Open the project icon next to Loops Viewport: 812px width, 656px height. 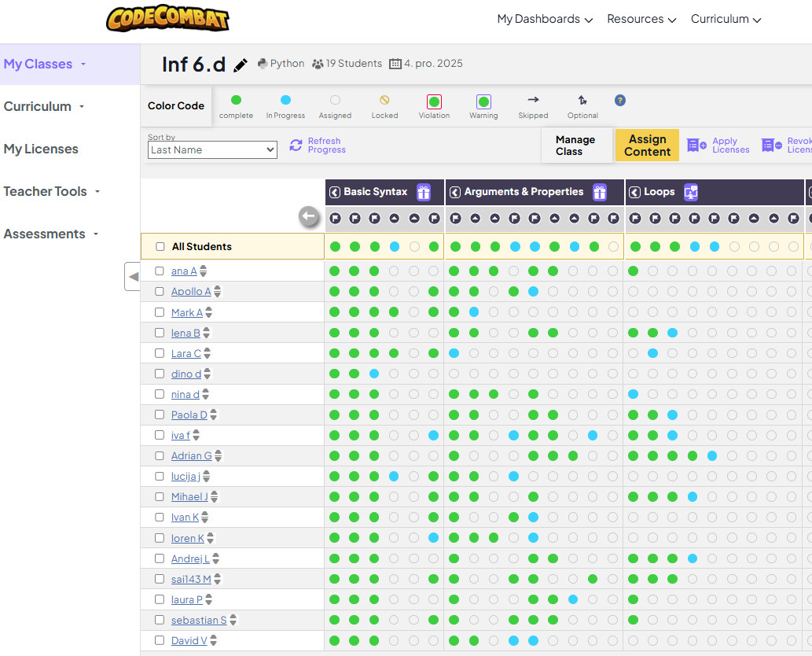[x=691, y=191]
